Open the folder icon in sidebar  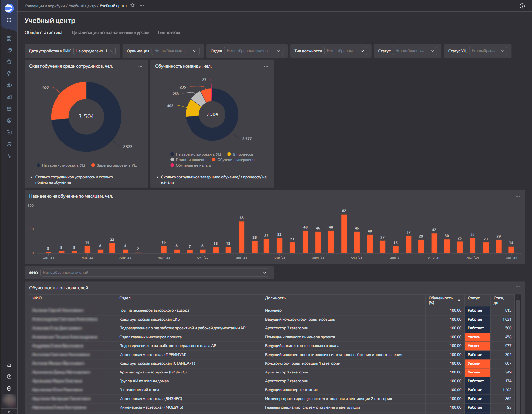[9, 132]
